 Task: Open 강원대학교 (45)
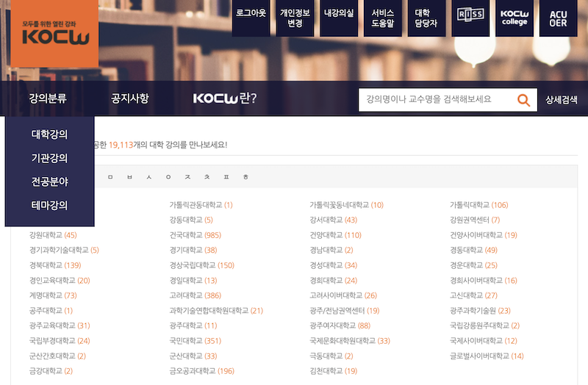coord(53,235)
